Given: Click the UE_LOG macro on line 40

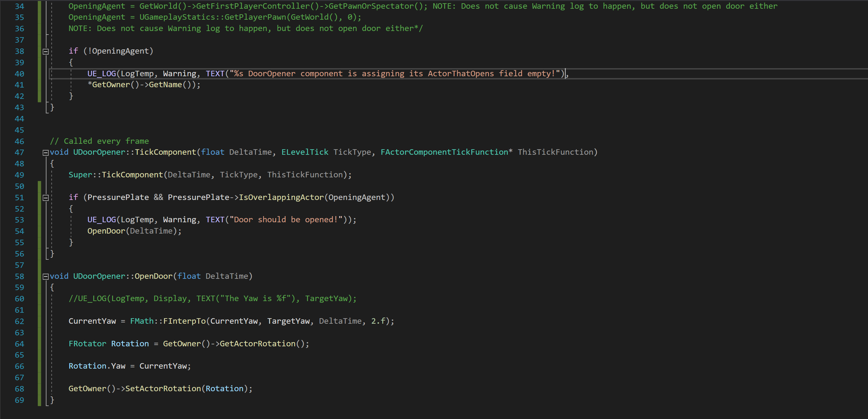Looking at the screenshot, I should 102,74.
